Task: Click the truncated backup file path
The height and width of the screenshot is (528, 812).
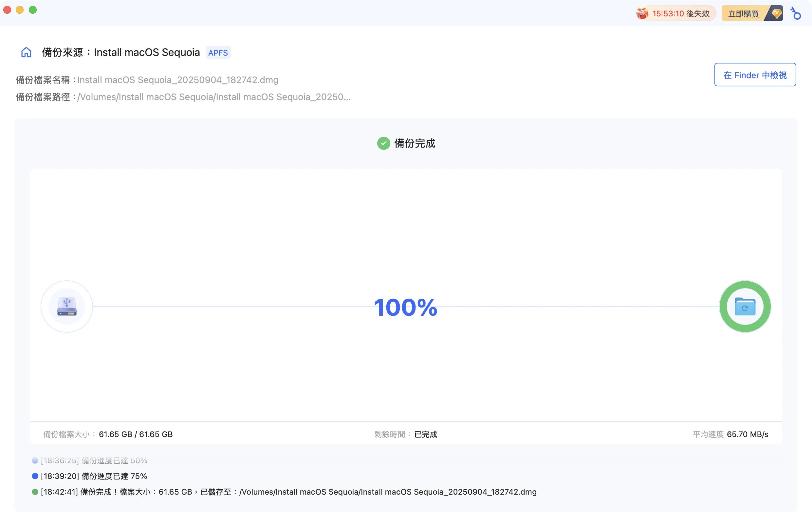Action: (x=214, y=97)
